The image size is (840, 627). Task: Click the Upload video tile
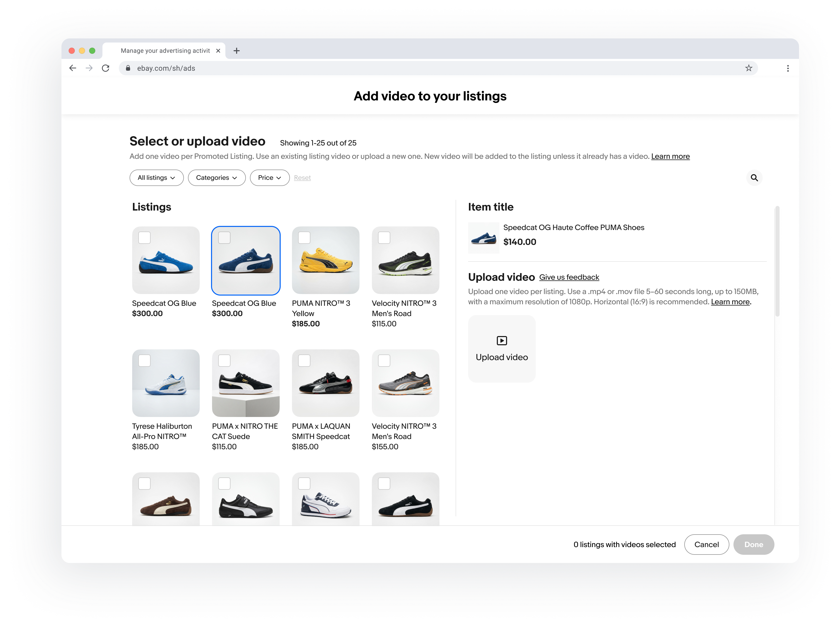[x=502, y=348]
